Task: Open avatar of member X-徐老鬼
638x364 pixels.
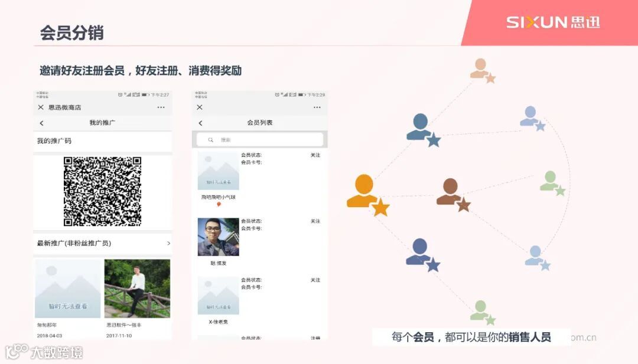Action: point(218,296)
